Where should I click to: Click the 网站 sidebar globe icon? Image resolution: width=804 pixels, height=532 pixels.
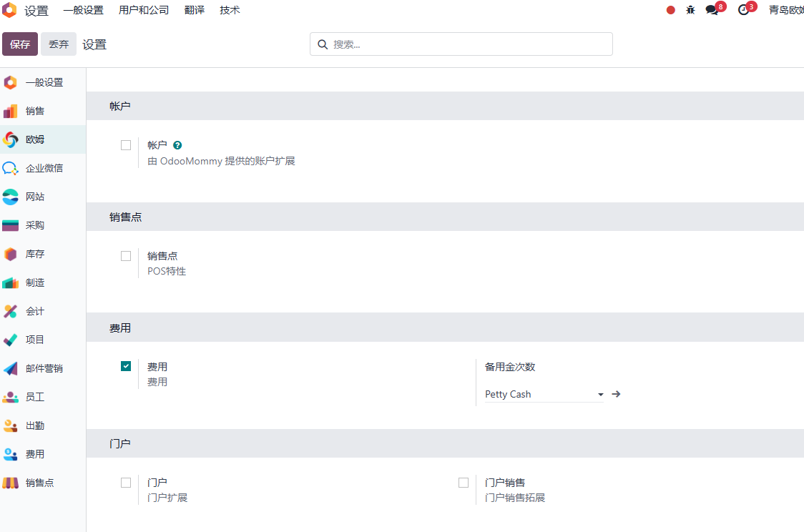point(10,197)
